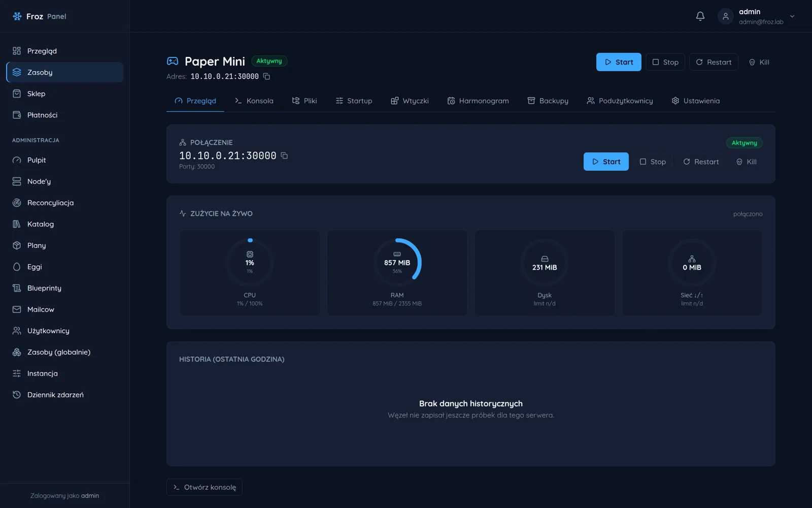Click the Otwórz konsolę button
Viewport: 812px width, 508px height.
pos(205,487)
